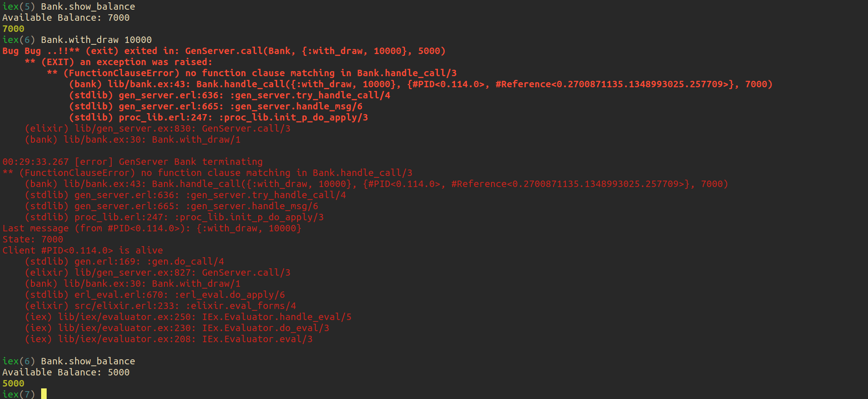868x399 pixels.
Task: Click the "Client #PID<0.114.0> is alive" line
Action: 83,250
